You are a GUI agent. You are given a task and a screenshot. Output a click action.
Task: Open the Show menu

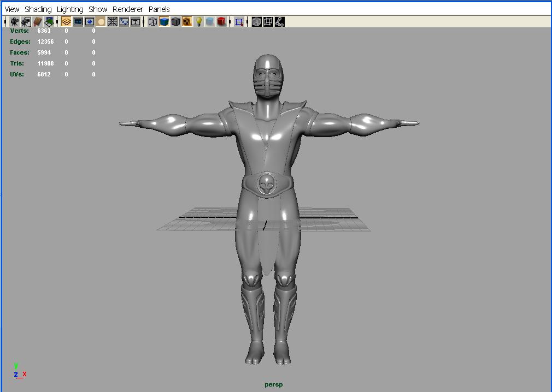click(x=98, y=9)
